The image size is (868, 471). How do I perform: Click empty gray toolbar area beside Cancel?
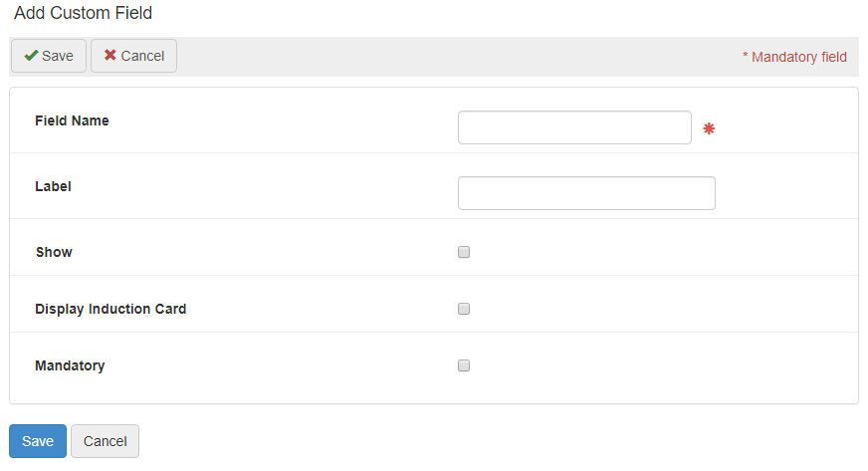tap(448, 57)
